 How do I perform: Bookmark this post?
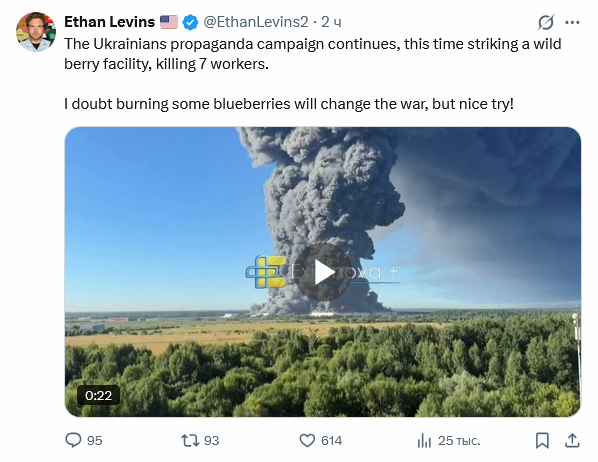542,440
